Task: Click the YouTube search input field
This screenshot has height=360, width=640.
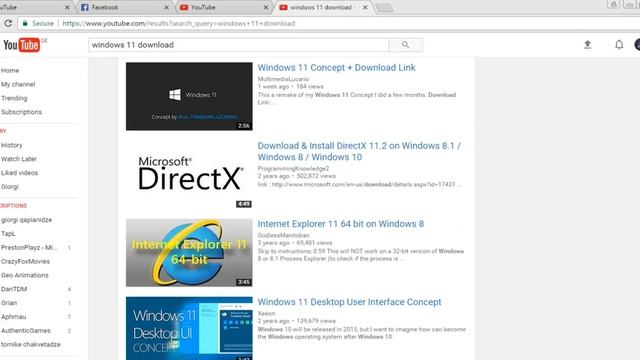Action: click(x=238, y=45)
